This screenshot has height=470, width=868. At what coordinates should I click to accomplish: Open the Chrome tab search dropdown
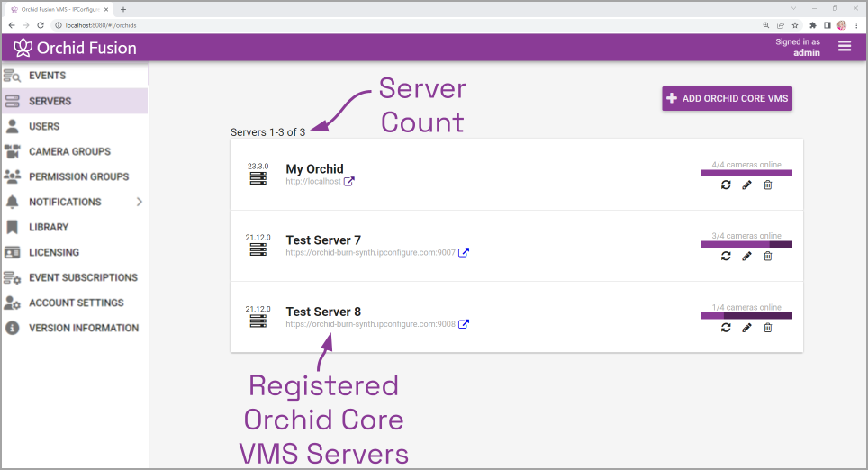point(793,8)
